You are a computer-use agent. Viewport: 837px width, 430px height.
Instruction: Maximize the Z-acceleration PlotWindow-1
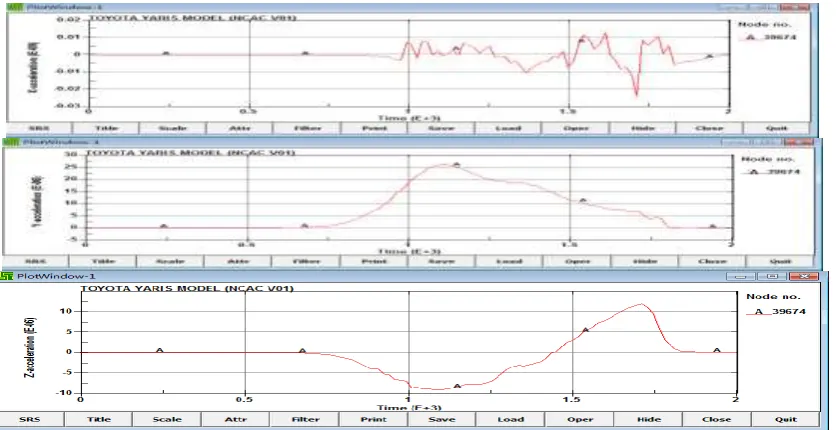pos(771,276)
